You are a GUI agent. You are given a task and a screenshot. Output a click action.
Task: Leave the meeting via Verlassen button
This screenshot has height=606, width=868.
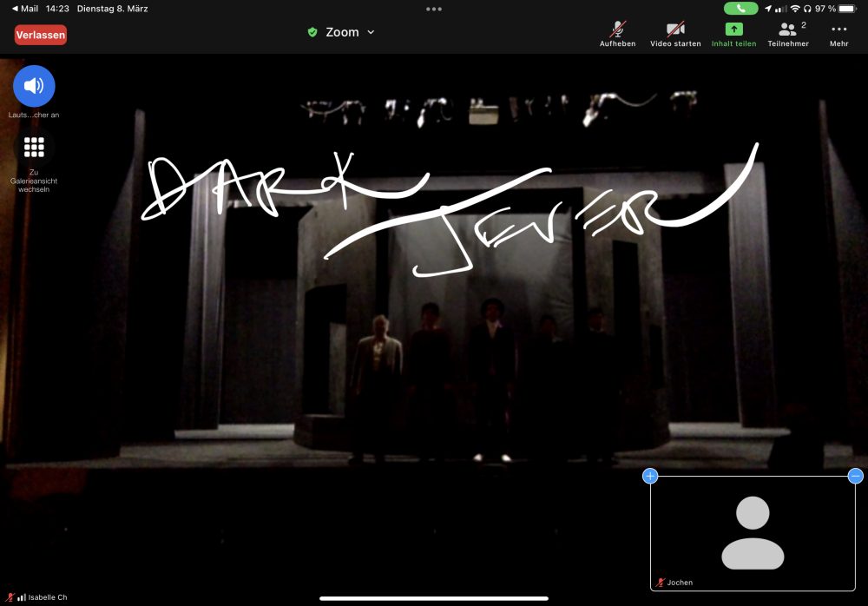(41, 35)
